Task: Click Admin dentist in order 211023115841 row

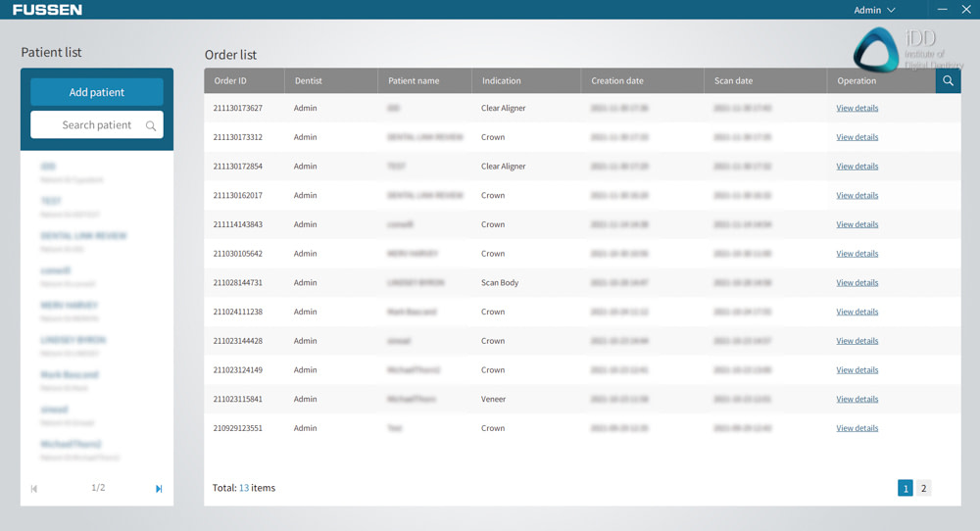Action: click(305, 399)
